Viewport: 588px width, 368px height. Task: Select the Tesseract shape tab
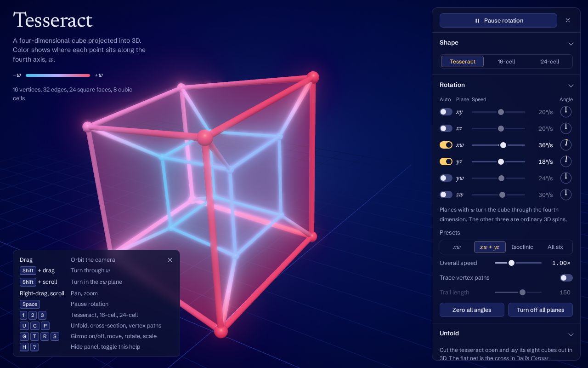tap(463, 62)
